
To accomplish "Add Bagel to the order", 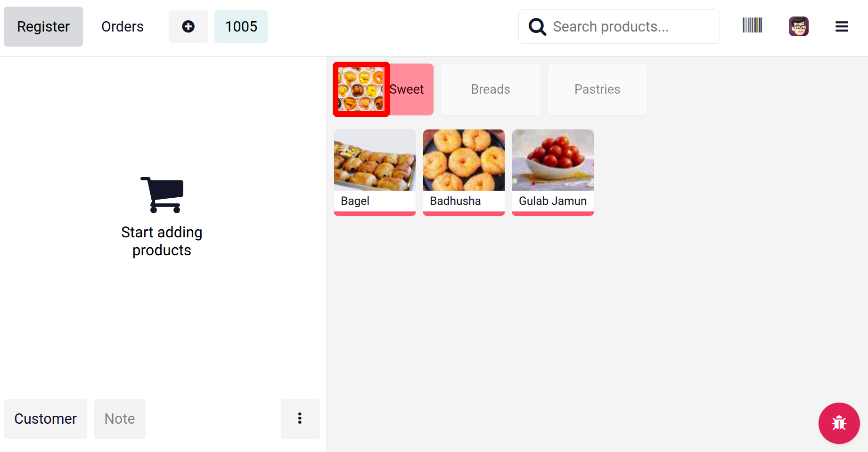I will tap(375, 172).
